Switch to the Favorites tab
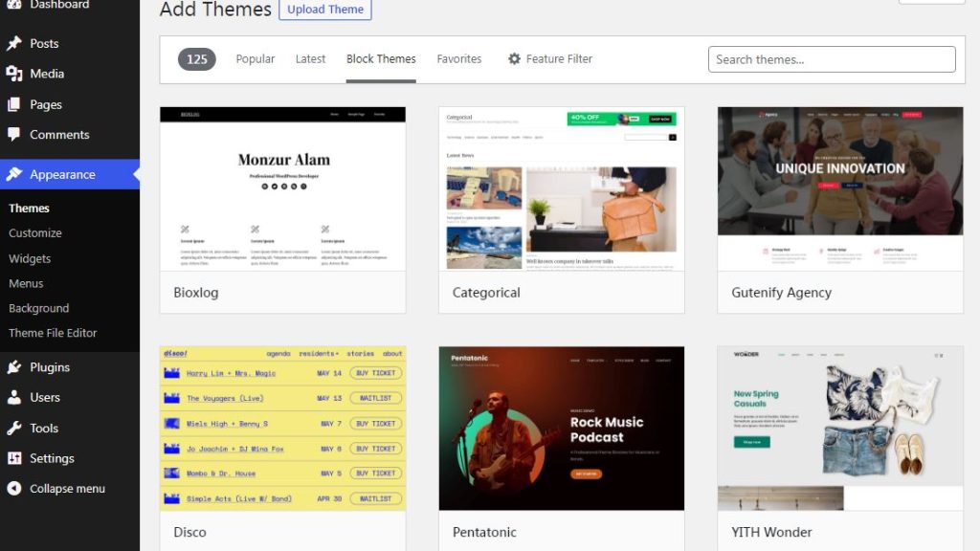 click(x=459, y=58)
